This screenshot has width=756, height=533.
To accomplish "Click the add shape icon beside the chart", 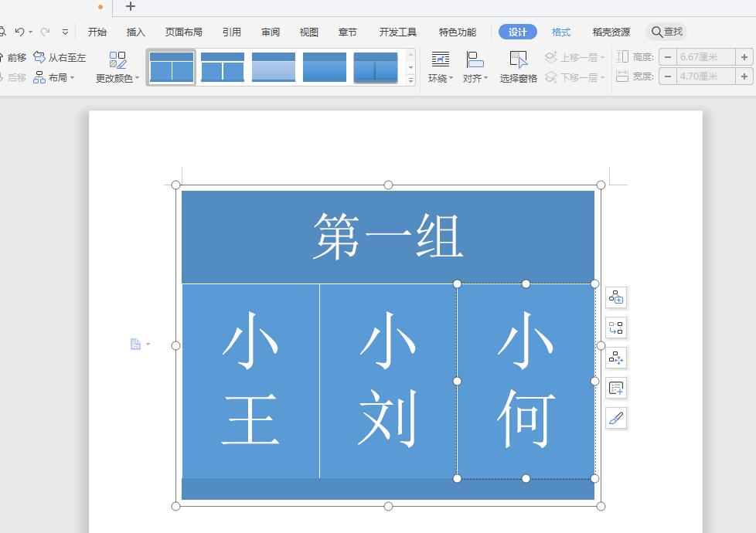I will [616, 297].
